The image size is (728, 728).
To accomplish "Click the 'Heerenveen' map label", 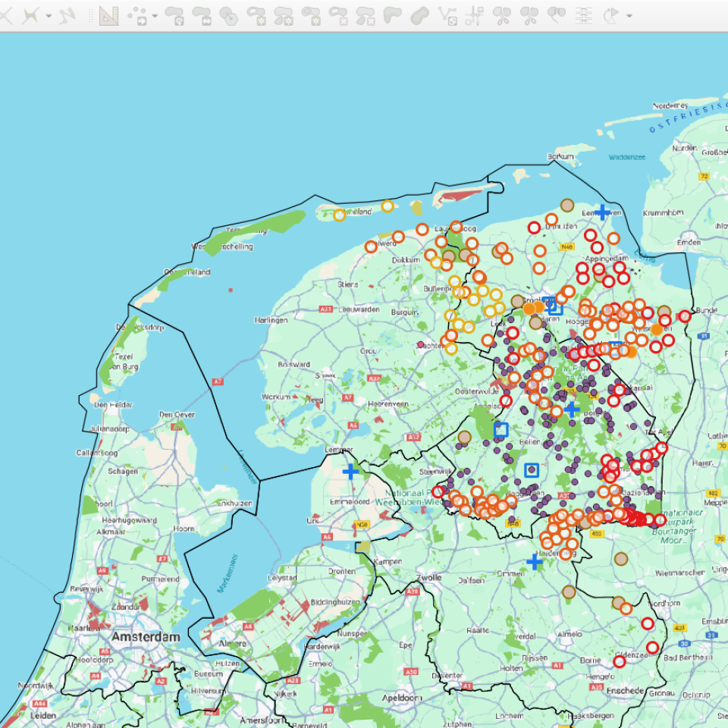I will 388,404.
